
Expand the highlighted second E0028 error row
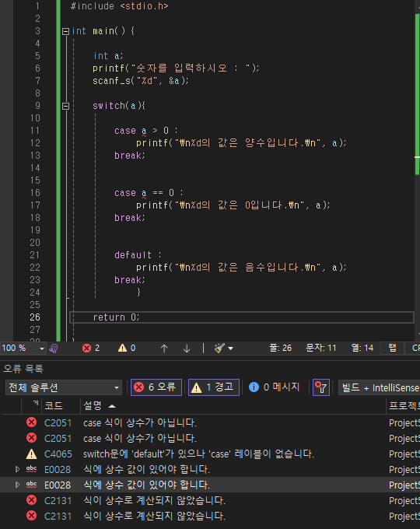pos(17,485)
